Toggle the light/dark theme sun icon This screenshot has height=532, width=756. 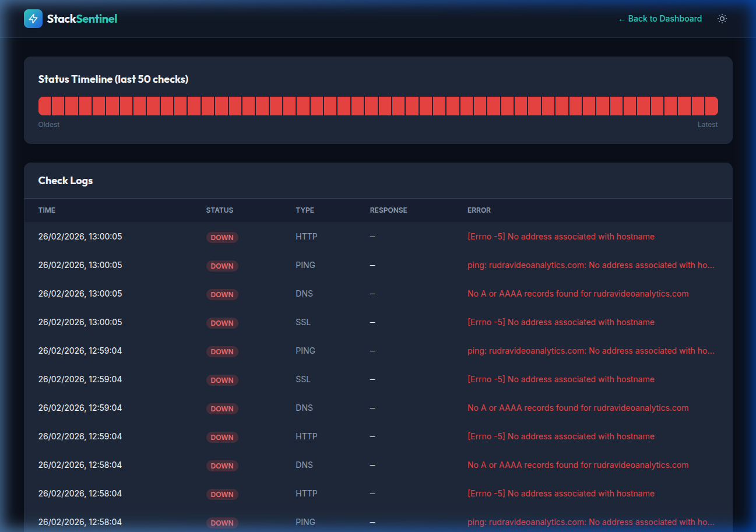(722, 19)
